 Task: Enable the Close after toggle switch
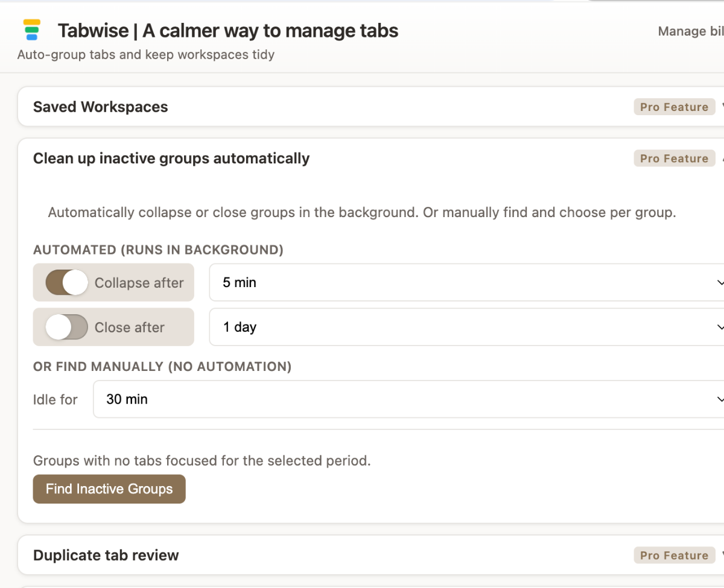[67, 327]
